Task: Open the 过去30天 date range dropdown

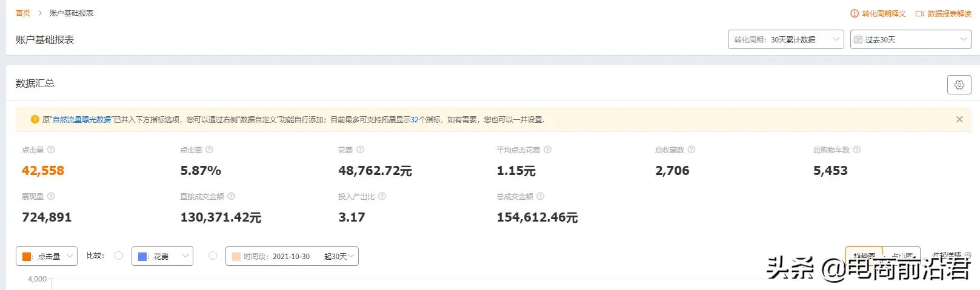Action: click(x=910, y=39)
